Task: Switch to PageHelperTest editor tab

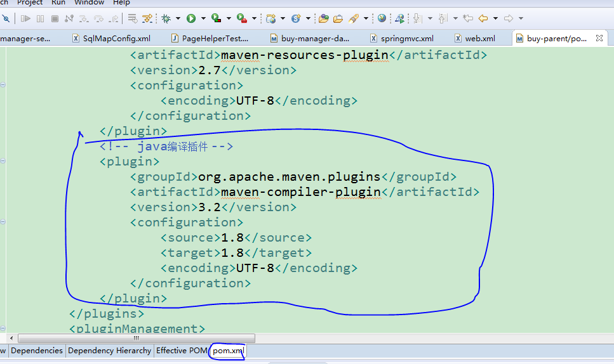Action: (211, 38)
